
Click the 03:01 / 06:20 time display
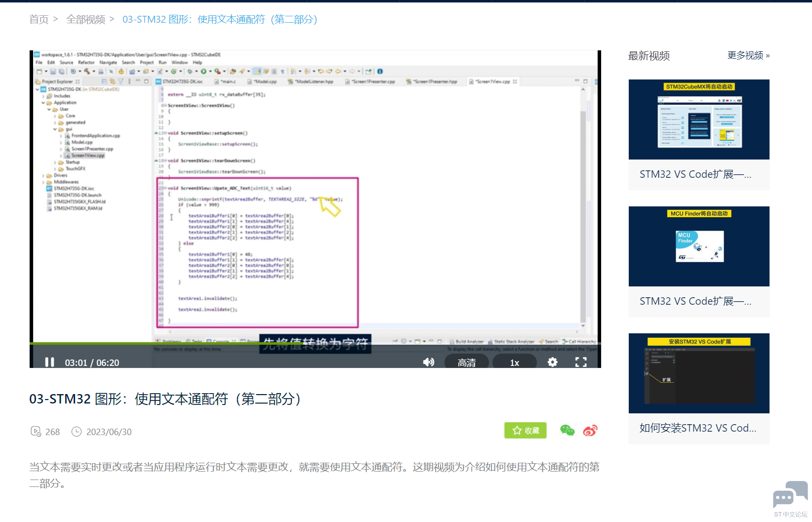point(92,362)
